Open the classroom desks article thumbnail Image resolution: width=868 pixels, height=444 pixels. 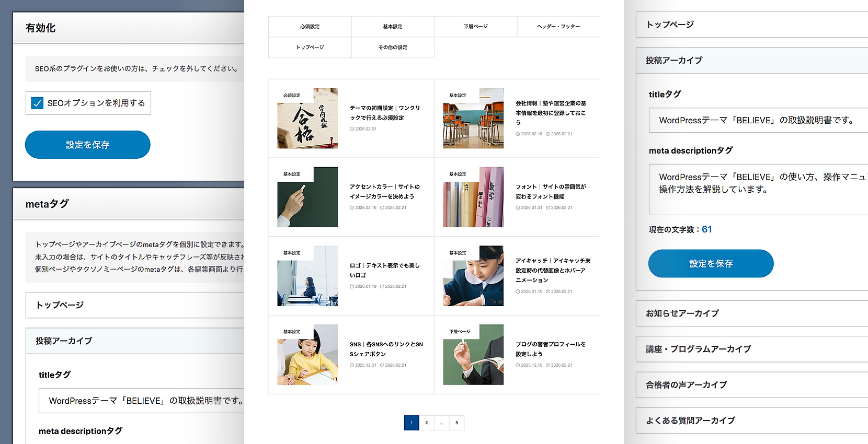pos(473,119)
